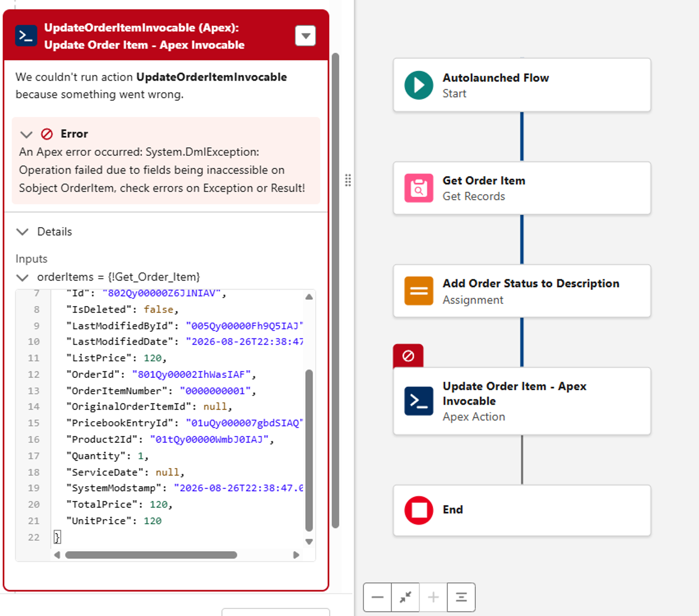The height and width of the screenshot is (616, 699).
Task: Click the right arrow of the JSON horizontal scrollbar
Action: 296,555
